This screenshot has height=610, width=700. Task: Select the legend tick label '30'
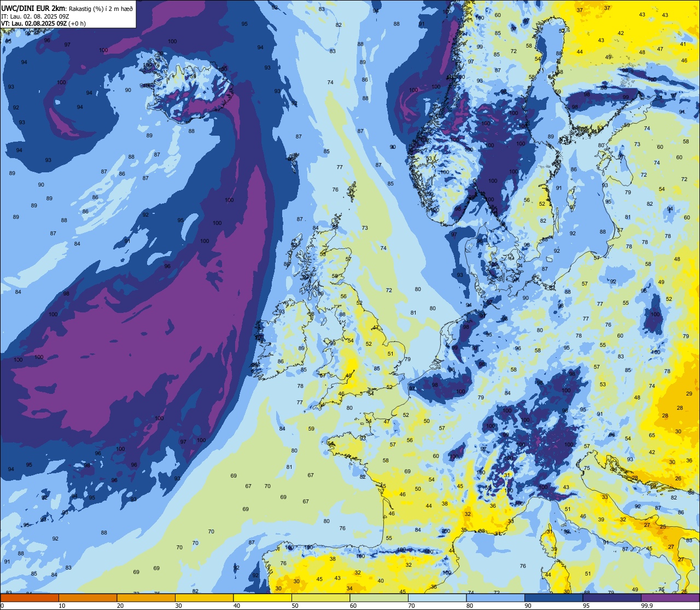(x=178, y=606)
